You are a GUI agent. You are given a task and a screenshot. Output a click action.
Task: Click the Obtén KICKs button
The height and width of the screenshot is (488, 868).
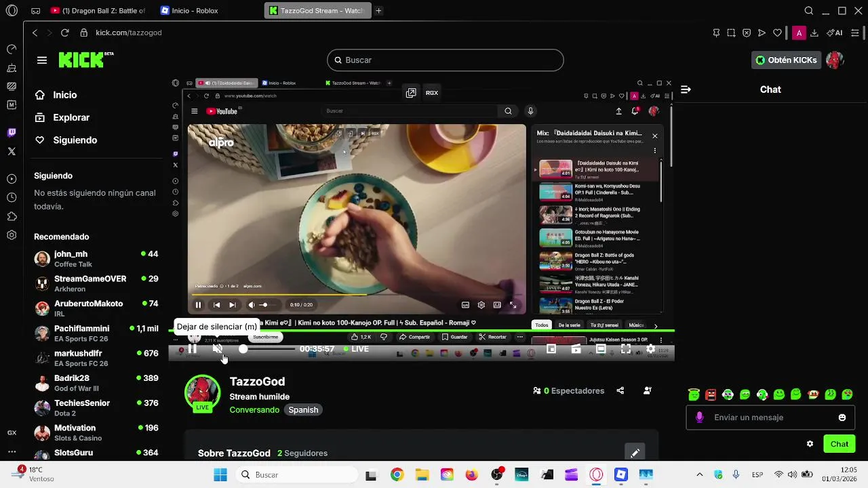click(786, 60)
